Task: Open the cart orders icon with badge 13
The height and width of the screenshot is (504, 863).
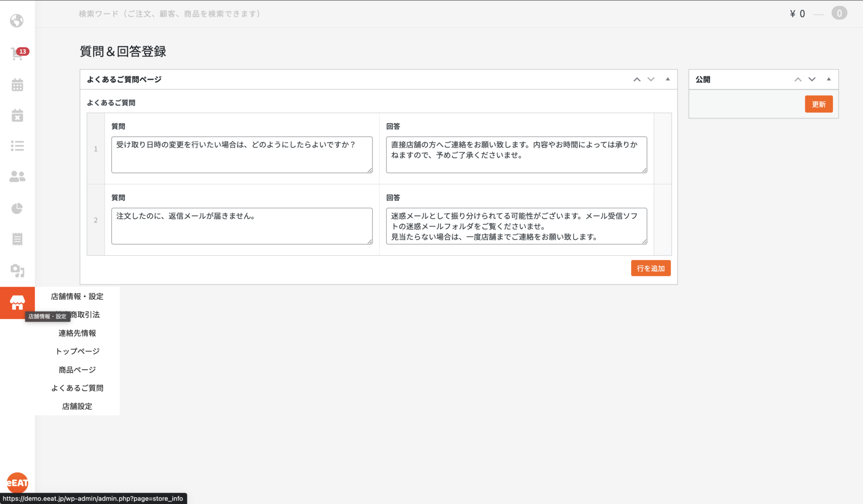Action: pyautogui.click(x=17, y=54)
